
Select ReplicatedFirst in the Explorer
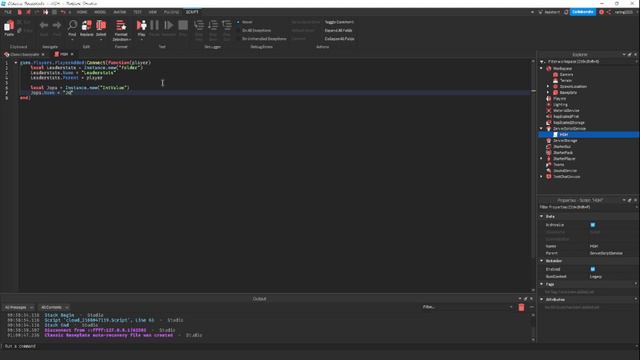pyautogui.click(x=566, y=116)
